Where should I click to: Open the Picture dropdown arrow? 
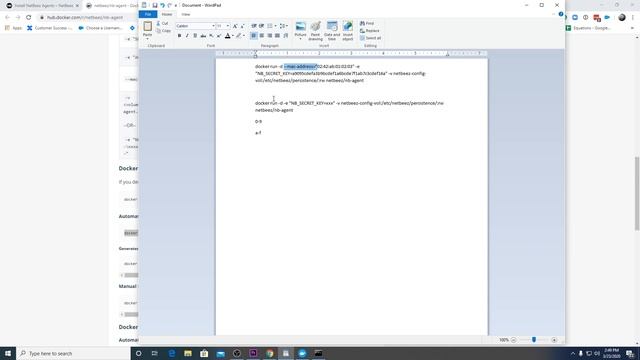pos(300,39)
